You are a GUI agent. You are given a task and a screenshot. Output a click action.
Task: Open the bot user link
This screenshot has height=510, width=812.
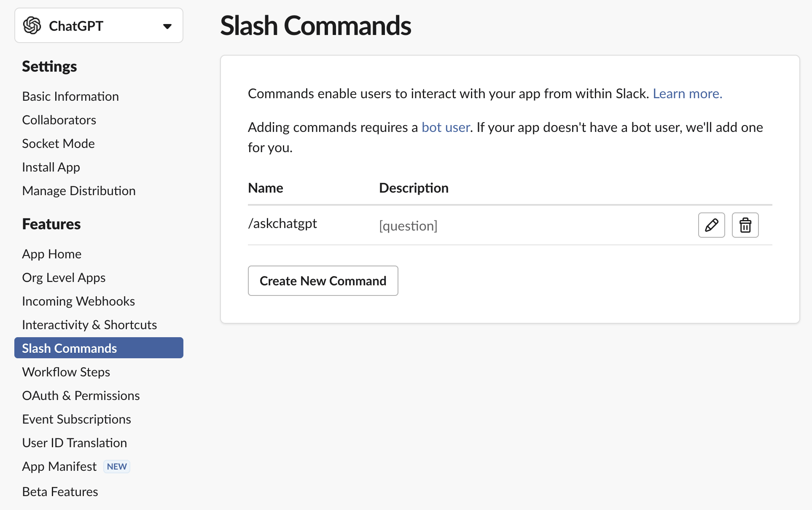[446, 127]
